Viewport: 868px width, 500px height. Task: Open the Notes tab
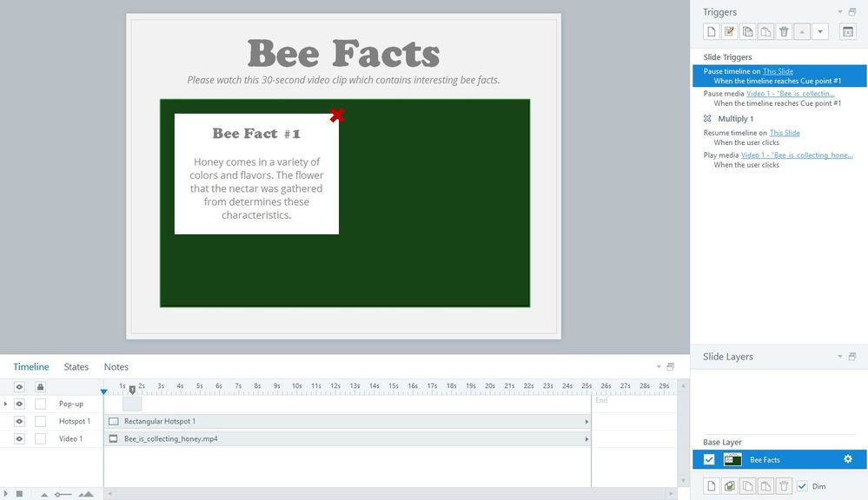pyautogui.click(x=116, y=367)
